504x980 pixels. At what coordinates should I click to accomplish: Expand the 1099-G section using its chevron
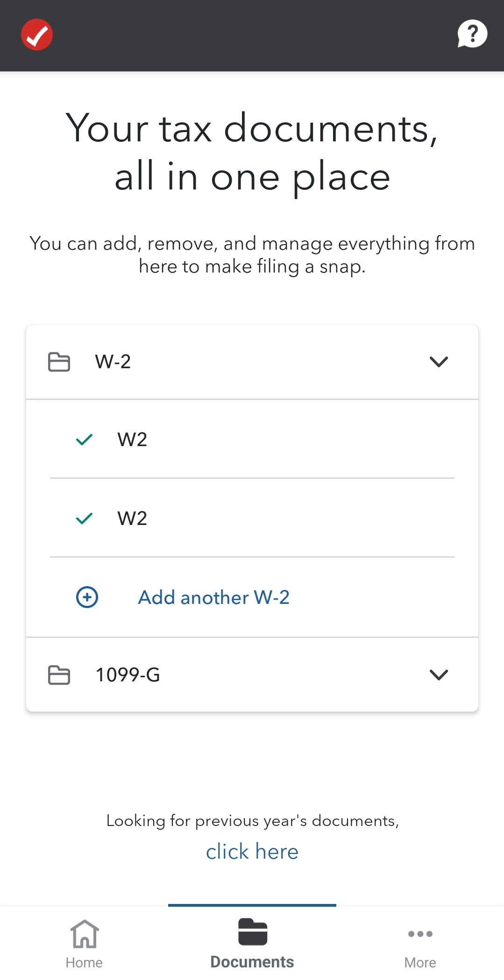439,675
